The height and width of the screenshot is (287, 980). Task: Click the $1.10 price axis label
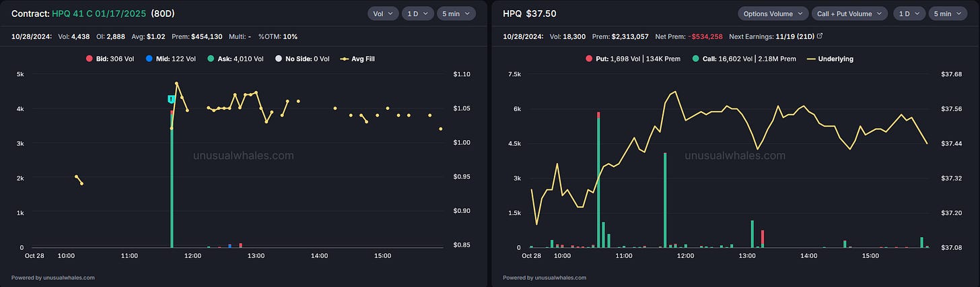pyautogui.click(x=462, y=74)
